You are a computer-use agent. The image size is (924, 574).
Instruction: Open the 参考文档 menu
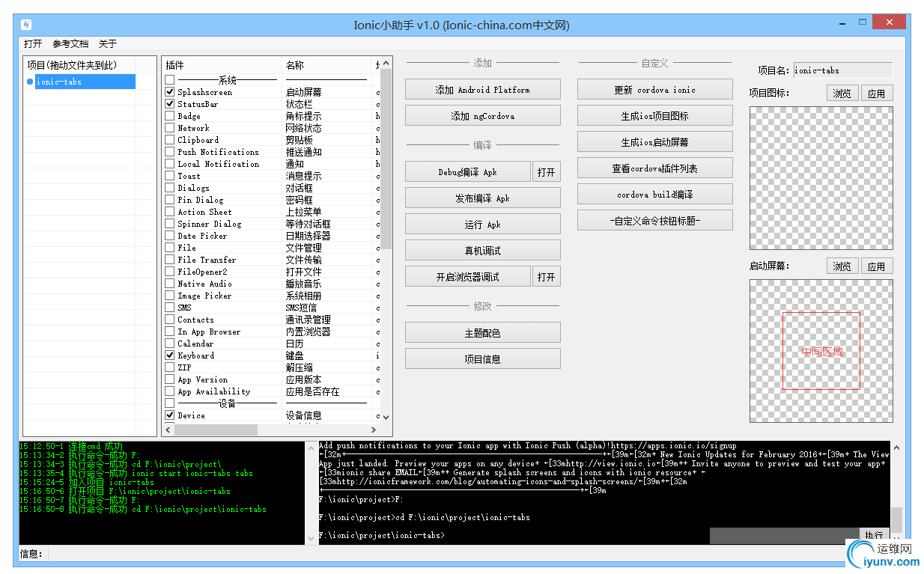click(70, 43)
